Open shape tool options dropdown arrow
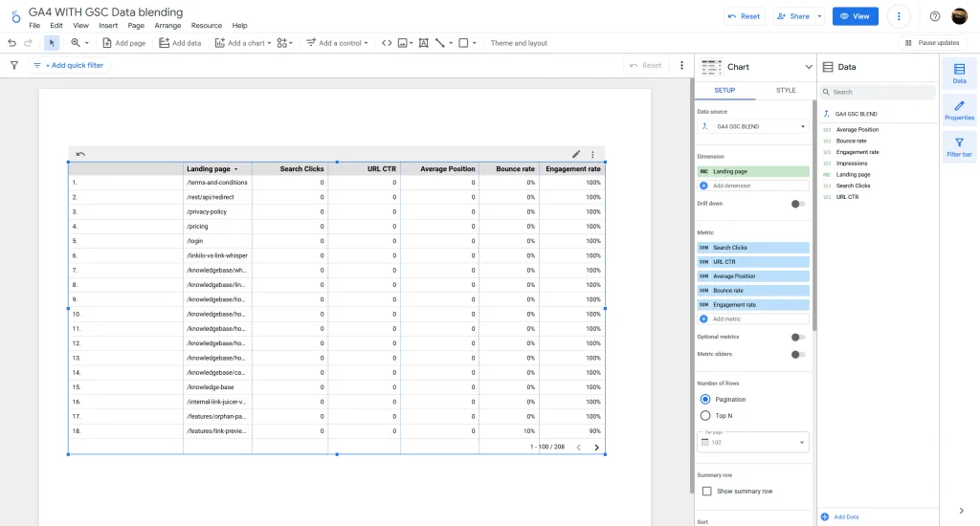The image size is (980, 526). (x=475, y=43)
